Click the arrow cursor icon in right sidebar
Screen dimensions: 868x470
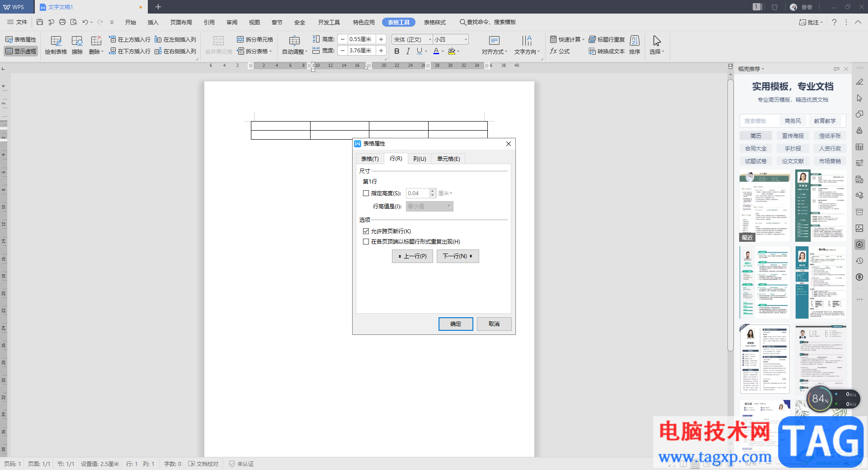pos(859,98)
